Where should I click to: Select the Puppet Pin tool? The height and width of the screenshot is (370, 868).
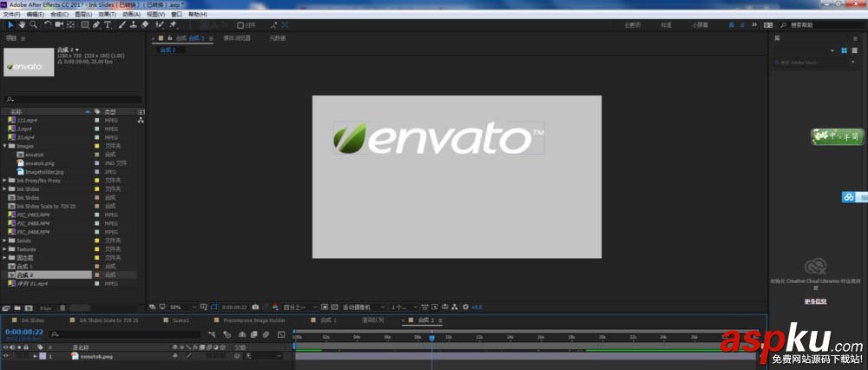(x=172, y=25)
